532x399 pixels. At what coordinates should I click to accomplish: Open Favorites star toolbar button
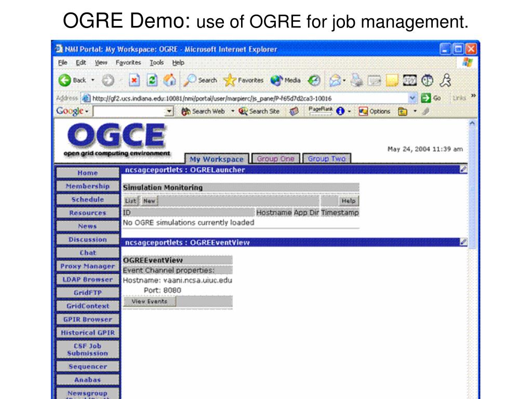point(243,81)
